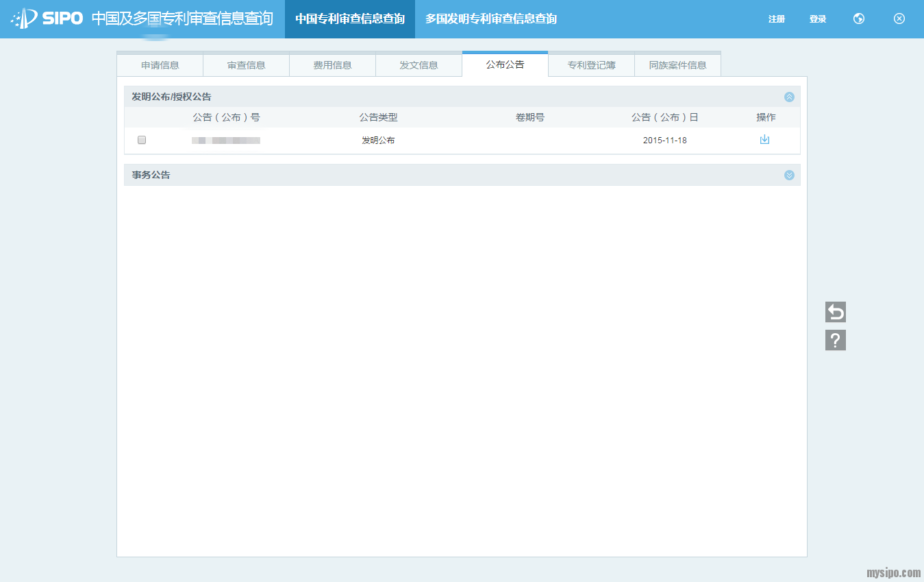This screenshot has height=582, width=924.
Task: Click the back arrow icon
Action: 835,312
